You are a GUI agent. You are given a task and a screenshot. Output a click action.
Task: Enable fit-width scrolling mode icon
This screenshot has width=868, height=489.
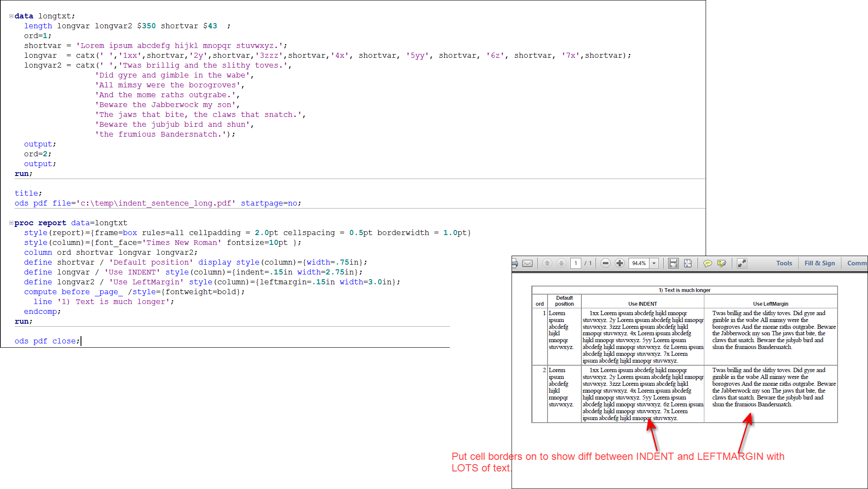(x=673, y=263)
